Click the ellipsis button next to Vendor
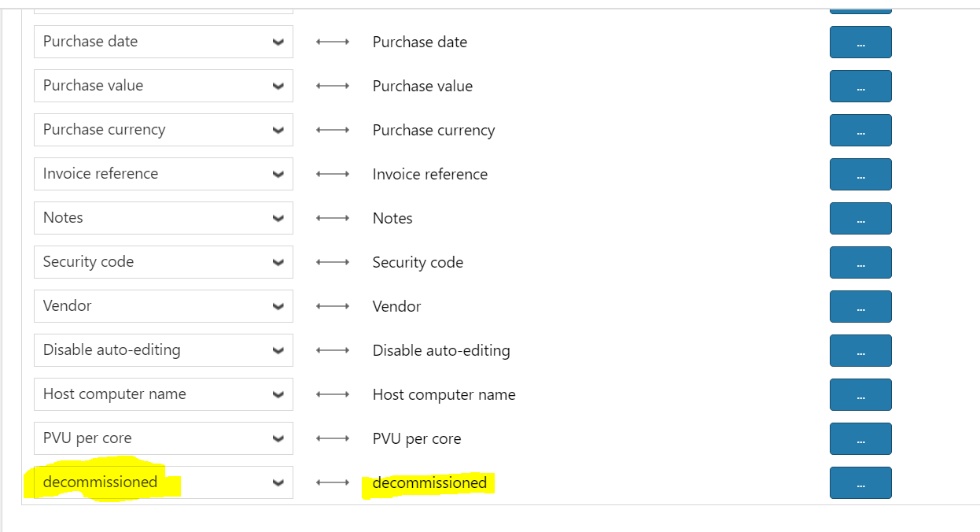The width and height of the screenshot is (980, 532). coord(860,306)
